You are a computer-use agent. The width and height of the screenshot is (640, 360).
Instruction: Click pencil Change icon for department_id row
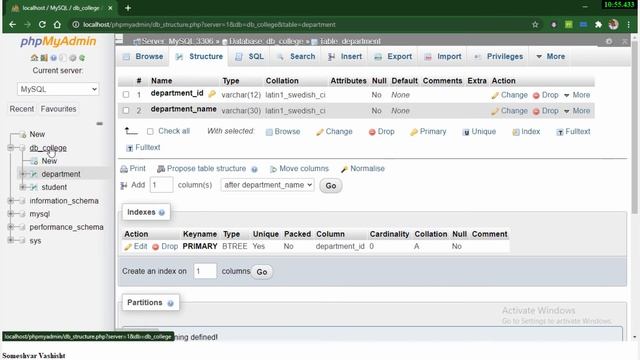[x=495, y=95]
